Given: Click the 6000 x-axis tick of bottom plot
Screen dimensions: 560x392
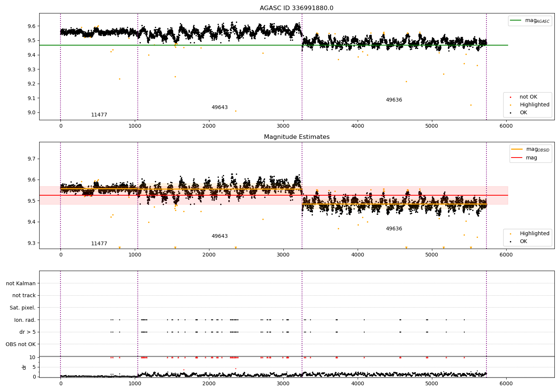Looking at the screenshot, I should pos(506,383).
